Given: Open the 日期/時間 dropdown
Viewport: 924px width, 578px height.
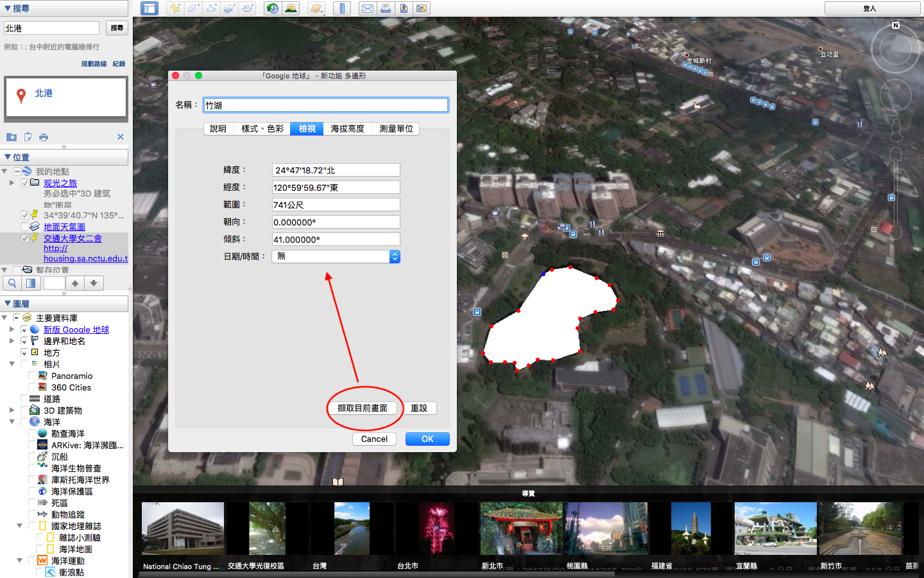Looking at the screenshot, I should 336,256.
